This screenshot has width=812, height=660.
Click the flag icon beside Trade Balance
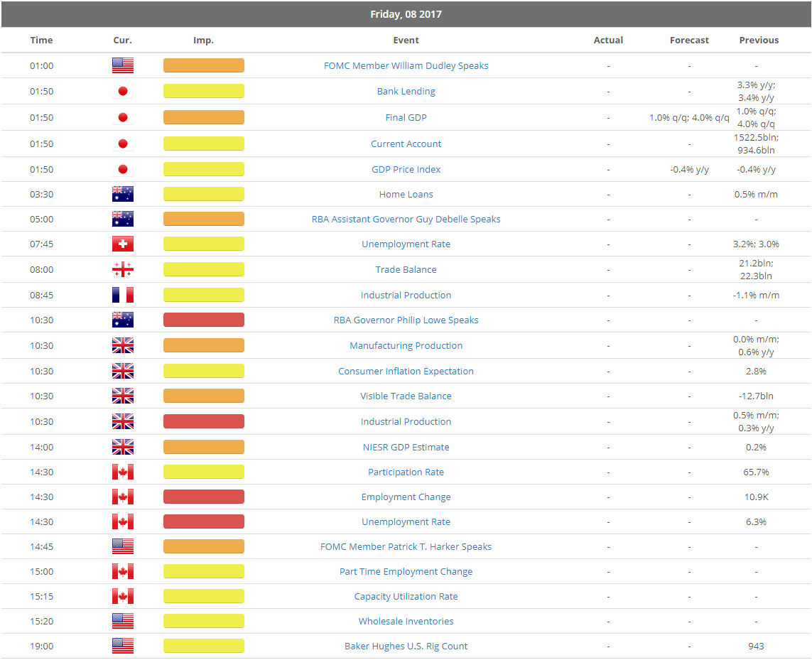[x=122, y=270]
